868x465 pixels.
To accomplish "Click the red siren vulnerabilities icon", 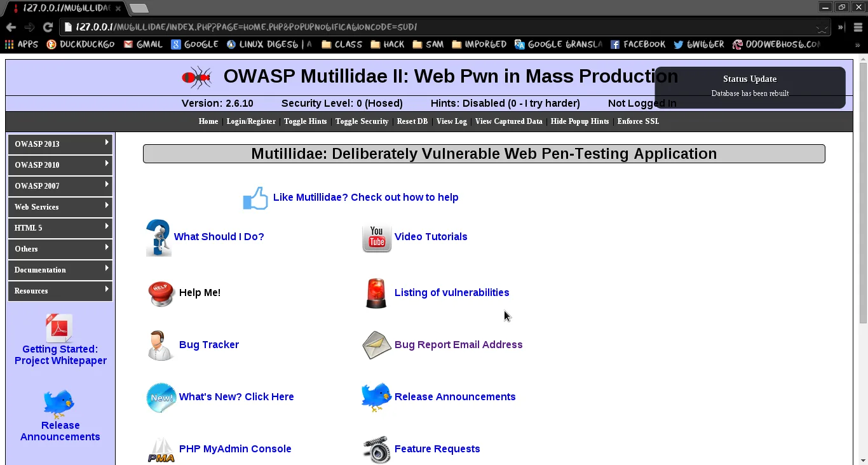I will (x=376, y=293).
